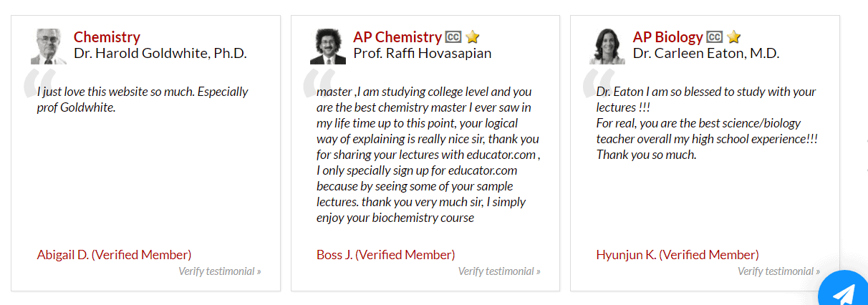Click the closed caption icon beside AP Biology
The width and height of the screenshot is (868, 305).
point(714,37)
